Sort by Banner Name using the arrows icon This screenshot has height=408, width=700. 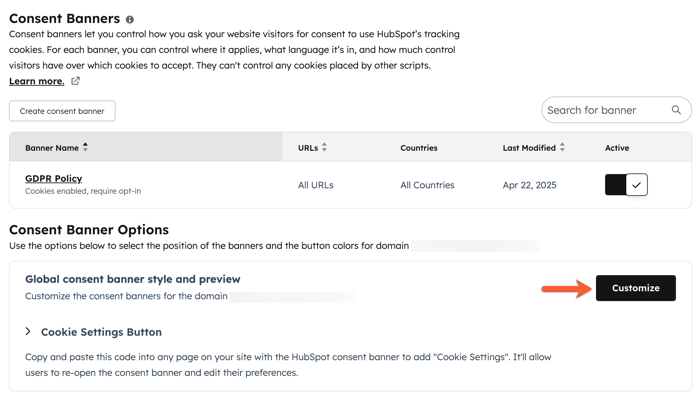85,147
